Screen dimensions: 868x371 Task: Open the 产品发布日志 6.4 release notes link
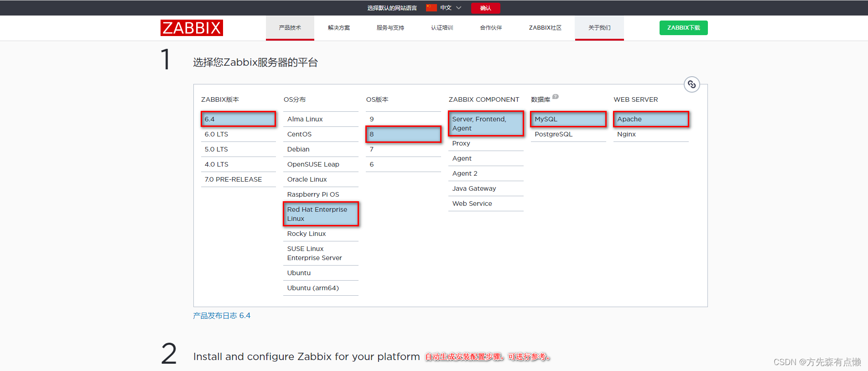tap(222, 316)
